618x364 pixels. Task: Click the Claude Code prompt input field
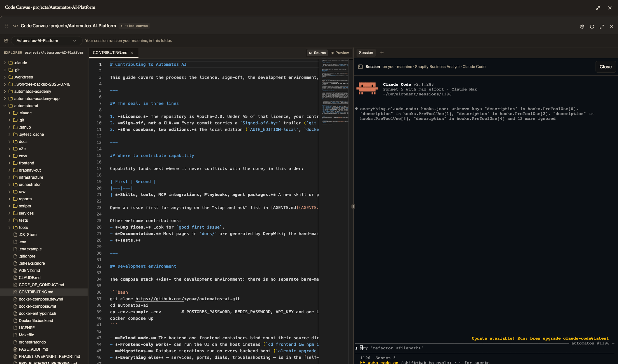tap(485, 348)
